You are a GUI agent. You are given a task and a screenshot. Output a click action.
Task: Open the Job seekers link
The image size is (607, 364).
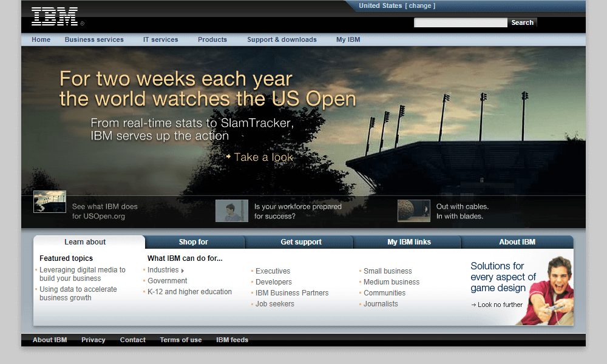[275, 304]
